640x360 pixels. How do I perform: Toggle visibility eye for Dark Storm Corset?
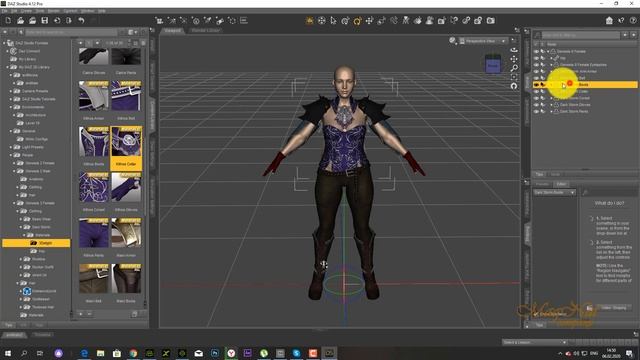click(536, 98)
